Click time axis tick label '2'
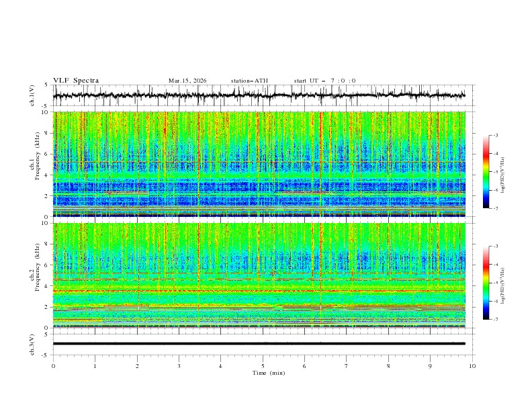Viewport: 532px width, 411px height. [x=137, y=366]
